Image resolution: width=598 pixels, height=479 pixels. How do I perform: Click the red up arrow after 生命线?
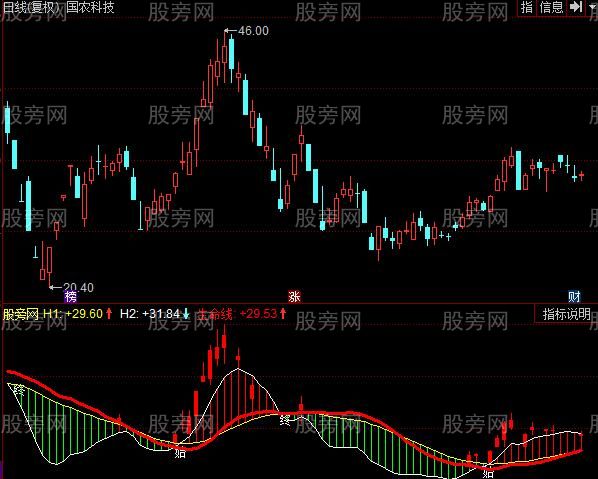click(283, 314)
